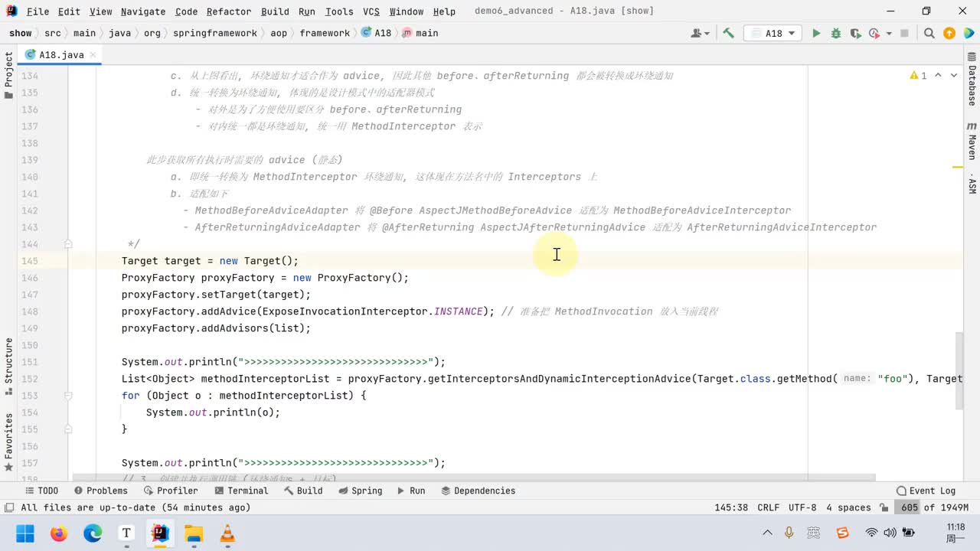Click the fold end marker at line 155
The height and width of the screenshot is (551, 980).
point(68,429)
